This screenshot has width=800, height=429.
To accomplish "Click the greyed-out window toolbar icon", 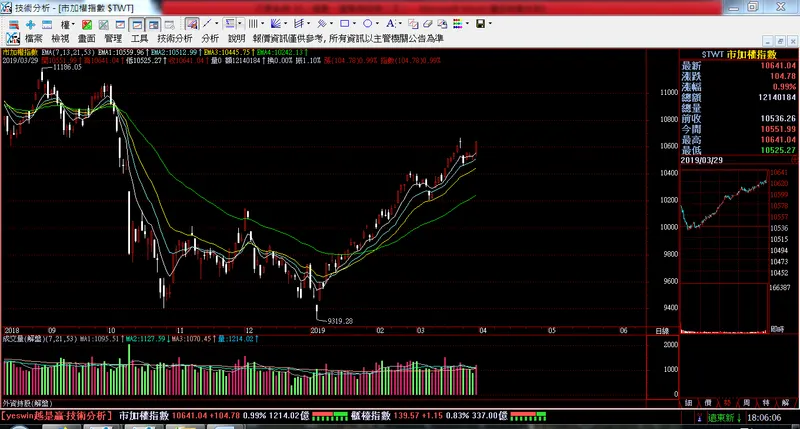I will tap(170, 24).
